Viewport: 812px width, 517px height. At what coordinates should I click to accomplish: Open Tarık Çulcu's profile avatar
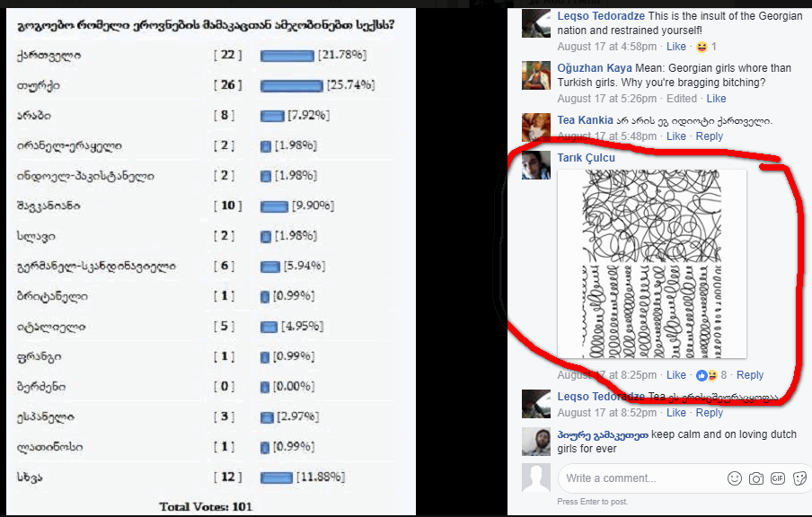tap(536, 165)
